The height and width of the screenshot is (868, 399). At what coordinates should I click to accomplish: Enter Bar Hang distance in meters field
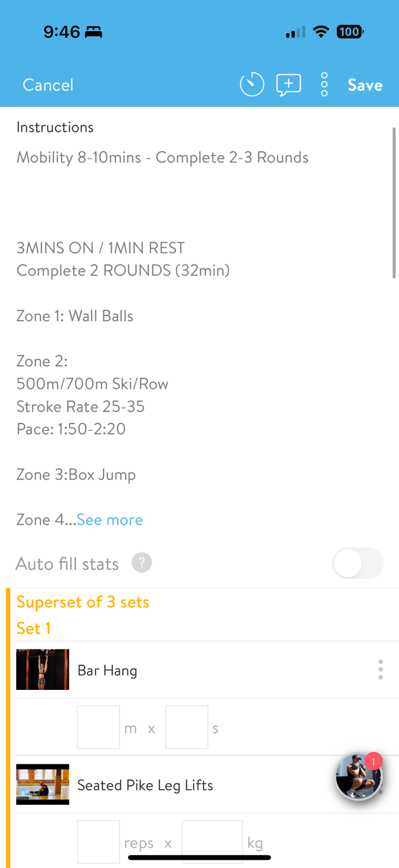[x=98, y=727]
